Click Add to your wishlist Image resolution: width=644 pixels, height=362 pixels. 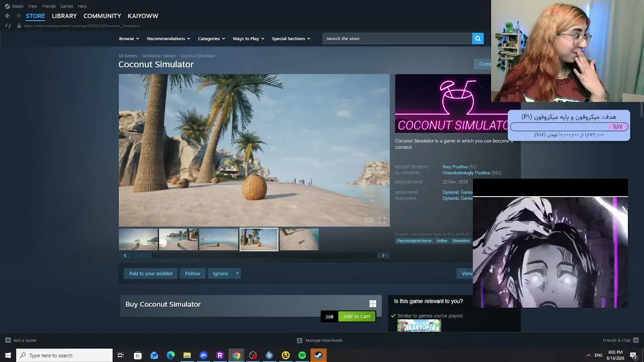pyautogui.click(x=150, y=274)
